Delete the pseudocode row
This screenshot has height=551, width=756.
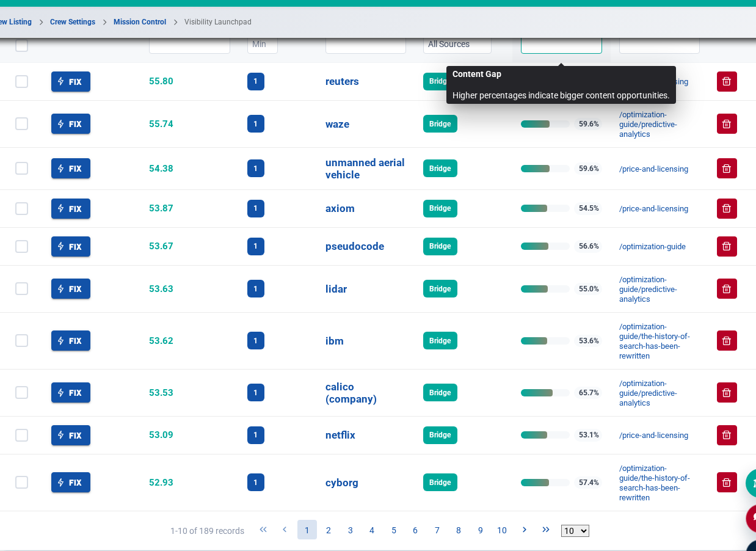(727, 246)
